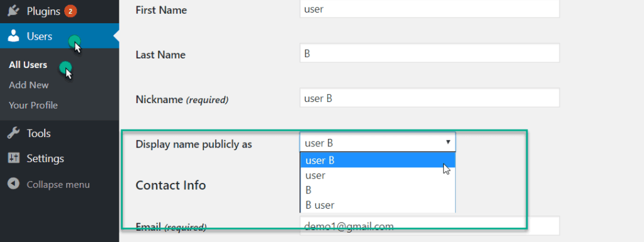
Task: Click the Tools wrench icon
Action: (x=14, y=133)
